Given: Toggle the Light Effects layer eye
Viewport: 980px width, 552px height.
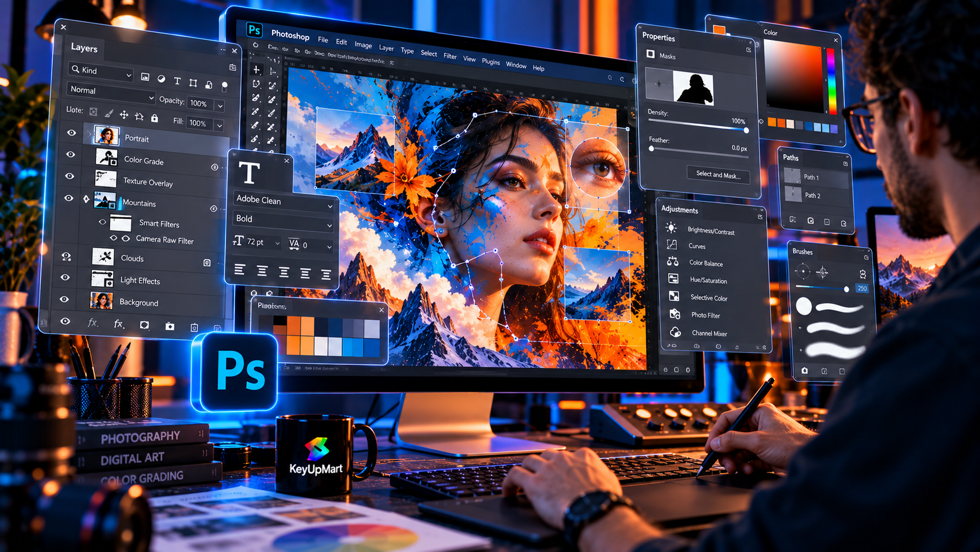Looking at the screenshot, I should 65,277.
